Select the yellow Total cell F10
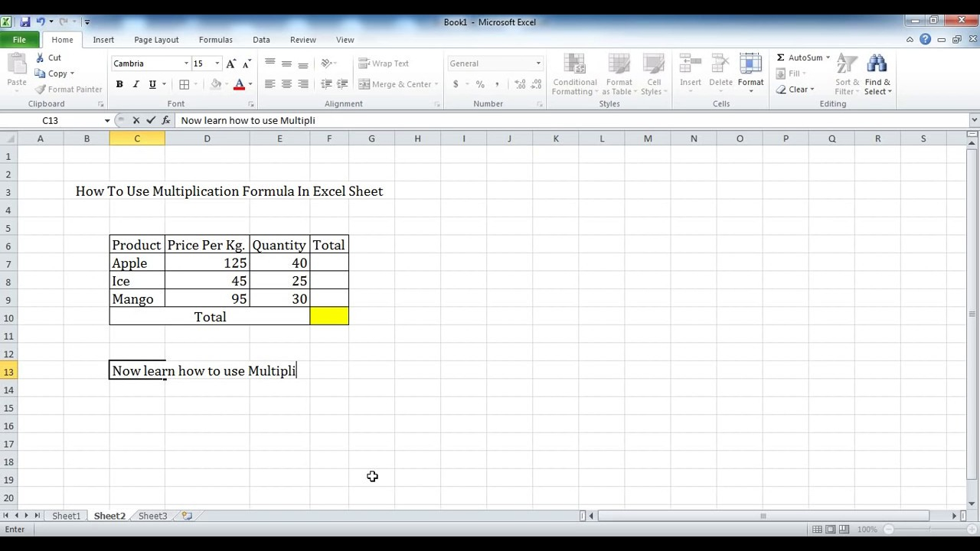The height and width of the screenshot is (551, 980). 329,317
